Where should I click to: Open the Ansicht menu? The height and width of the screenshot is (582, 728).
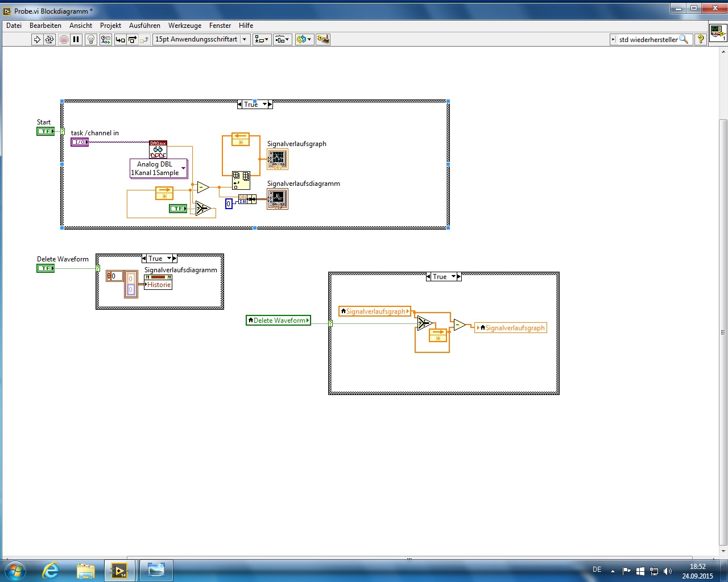pyautogui.click(x=81, y=26)
